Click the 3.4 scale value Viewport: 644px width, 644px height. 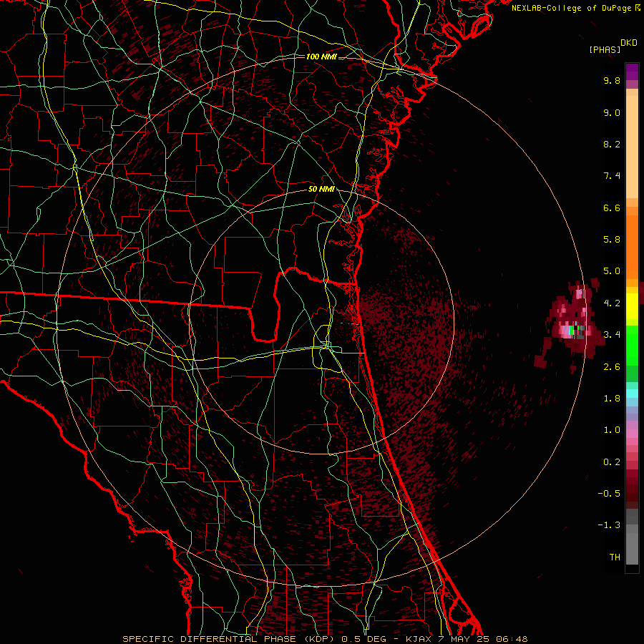612,335
